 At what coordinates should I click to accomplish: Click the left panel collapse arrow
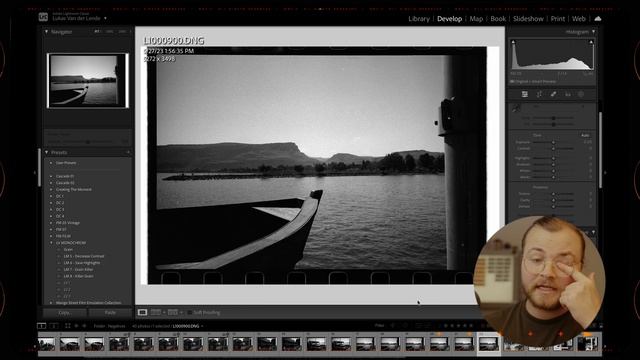(x=35, y=172)
